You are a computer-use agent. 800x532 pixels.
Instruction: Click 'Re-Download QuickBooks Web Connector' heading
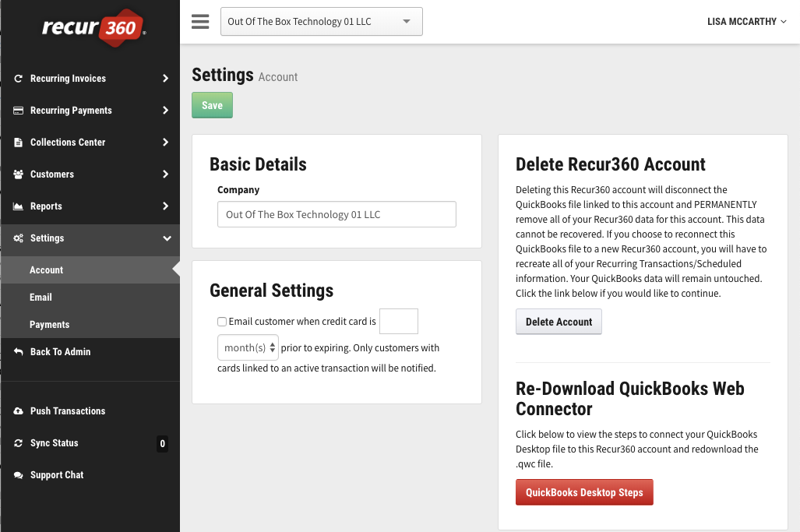630,399
